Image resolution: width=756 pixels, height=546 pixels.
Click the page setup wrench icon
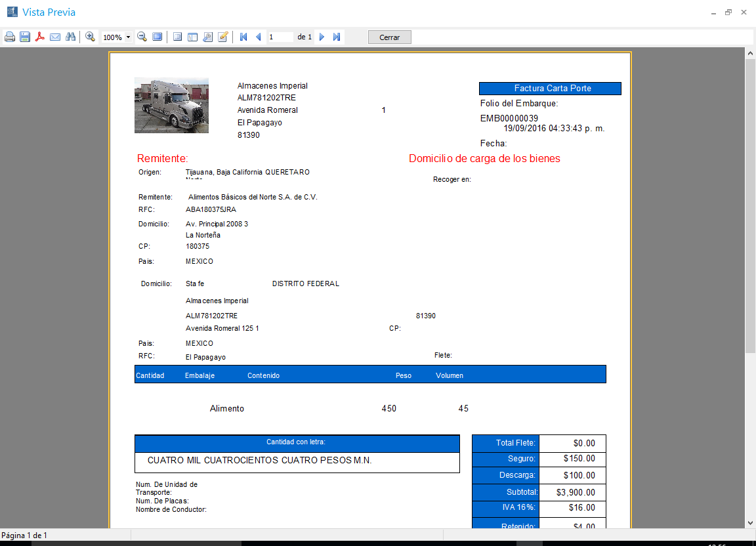click(207, 37)
